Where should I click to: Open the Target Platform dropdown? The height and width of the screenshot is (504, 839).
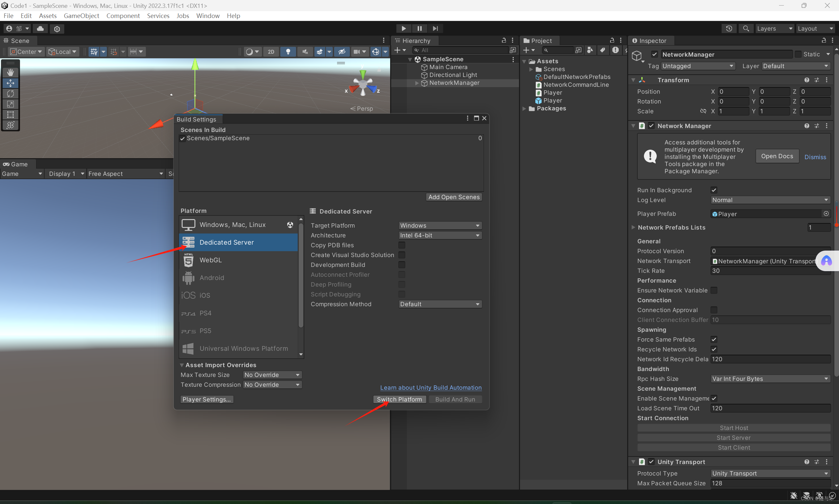(x=440, y=226)
